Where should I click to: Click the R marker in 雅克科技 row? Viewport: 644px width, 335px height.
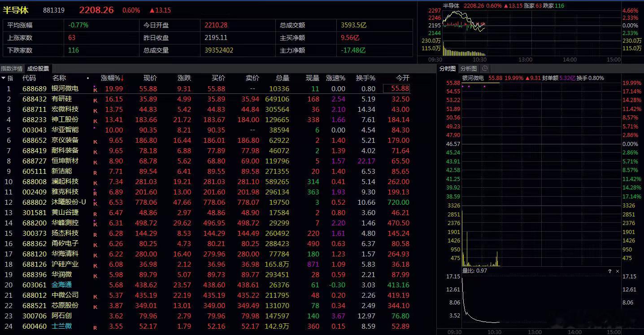coord(95,193)
